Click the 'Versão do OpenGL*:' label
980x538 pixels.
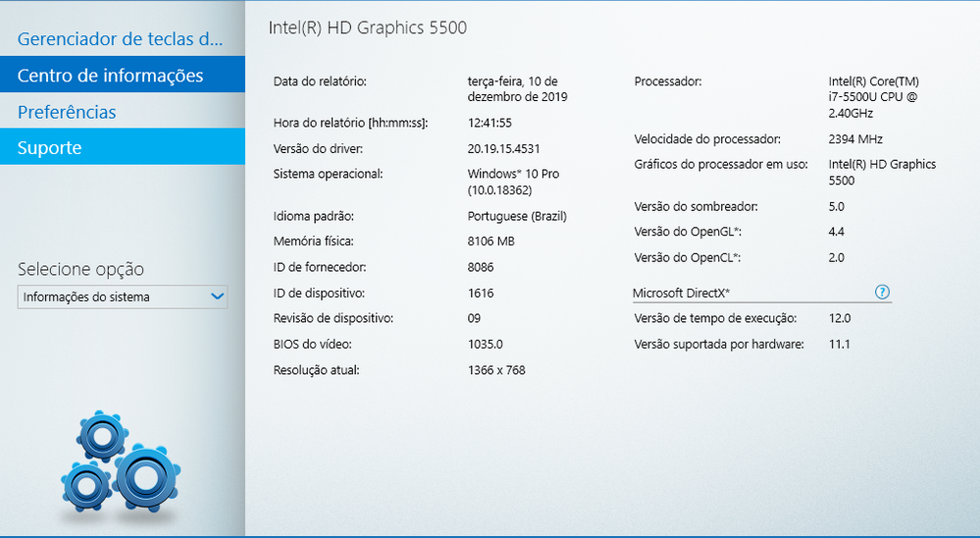tap(688, 232)
